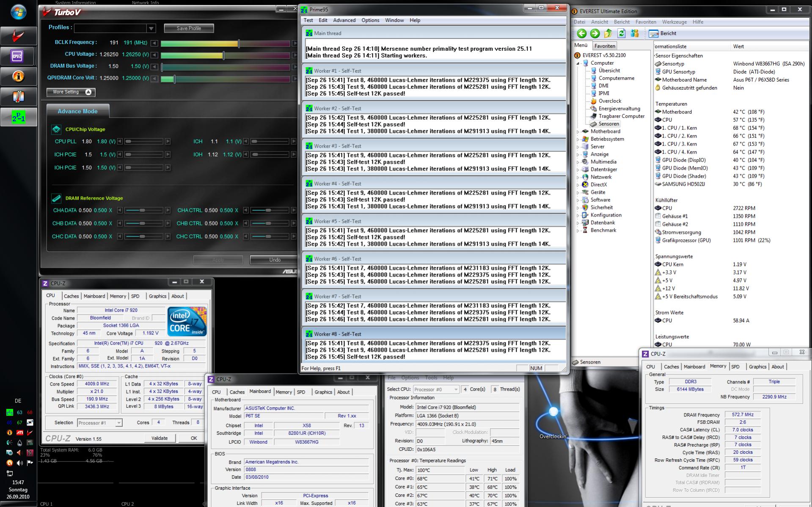Select Übersicht in the EVEREST tree
Image resolution: width=812 pixels, height=507 pixels.
click(x=609, y=71)
